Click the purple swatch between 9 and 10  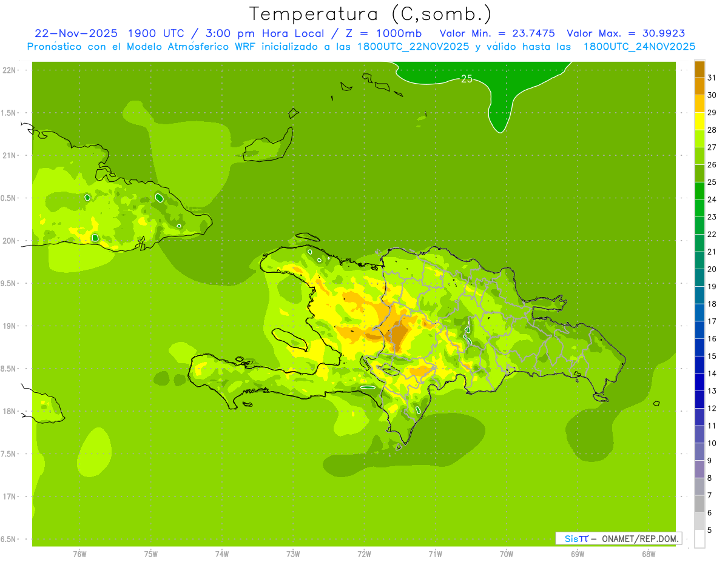tap(699, 452)
